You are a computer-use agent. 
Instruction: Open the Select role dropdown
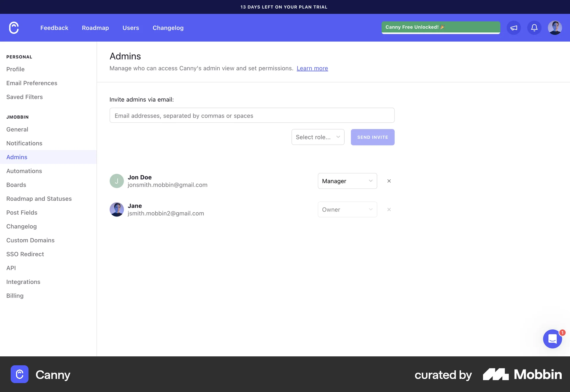pyautogui.click(x=318, y=137)
